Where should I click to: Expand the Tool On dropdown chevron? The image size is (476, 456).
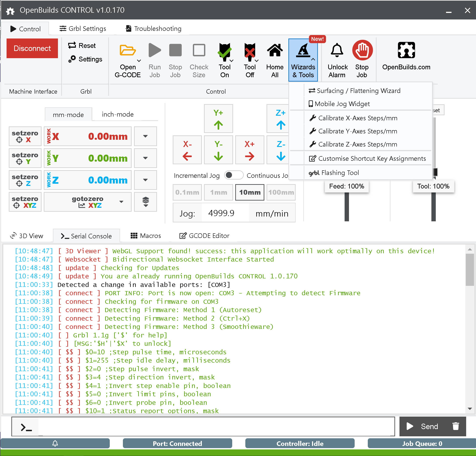232,61
